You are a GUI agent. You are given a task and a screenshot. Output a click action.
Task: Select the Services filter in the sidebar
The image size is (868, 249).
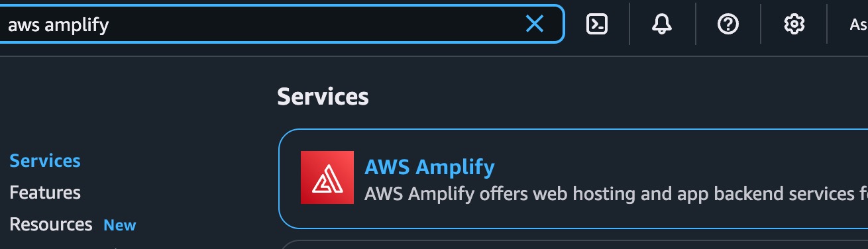[x=45, y=161]
